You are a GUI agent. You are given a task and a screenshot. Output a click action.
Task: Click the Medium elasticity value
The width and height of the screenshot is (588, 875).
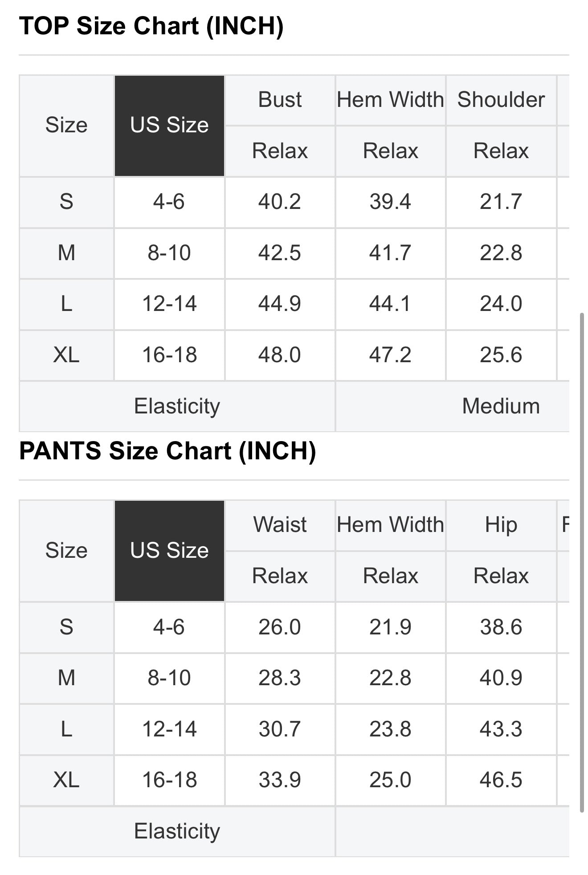(x=501, y=406)
